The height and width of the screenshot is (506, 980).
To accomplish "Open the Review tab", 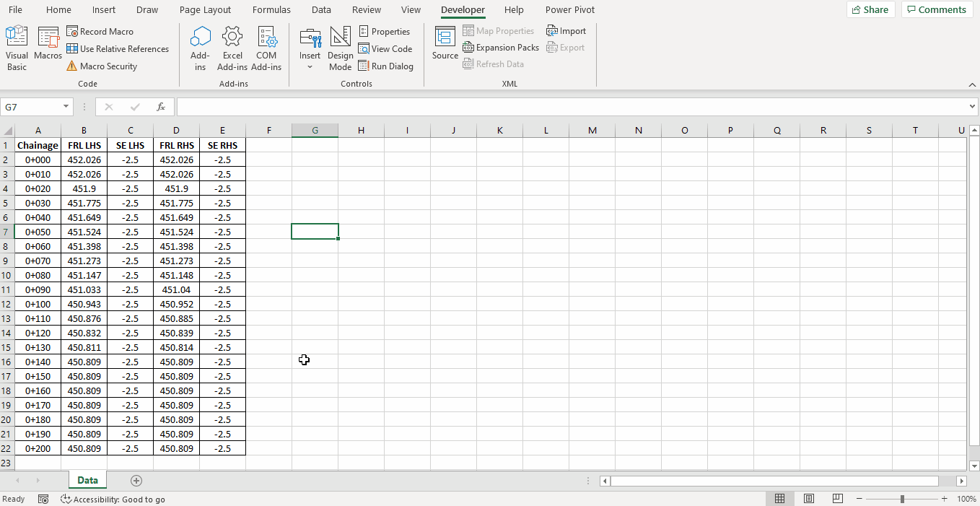I will point(367,10).
